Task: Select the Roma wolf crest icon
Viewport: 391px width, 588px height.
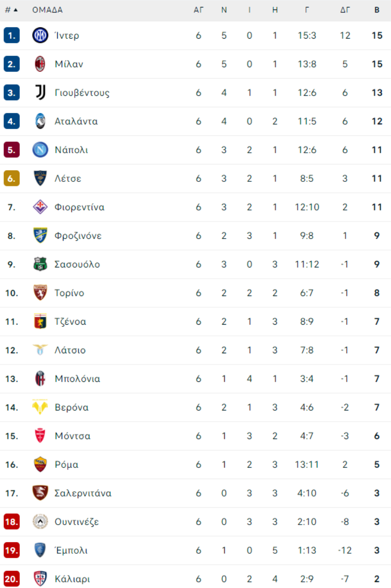Action: (40, 465)
